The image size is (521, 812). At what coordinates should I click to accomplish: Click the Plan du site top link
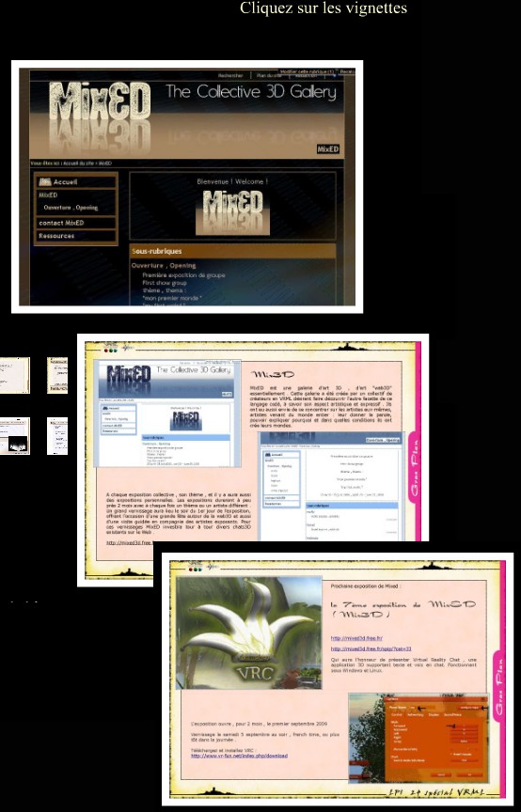pyautogui.click(x=269, y=75)
